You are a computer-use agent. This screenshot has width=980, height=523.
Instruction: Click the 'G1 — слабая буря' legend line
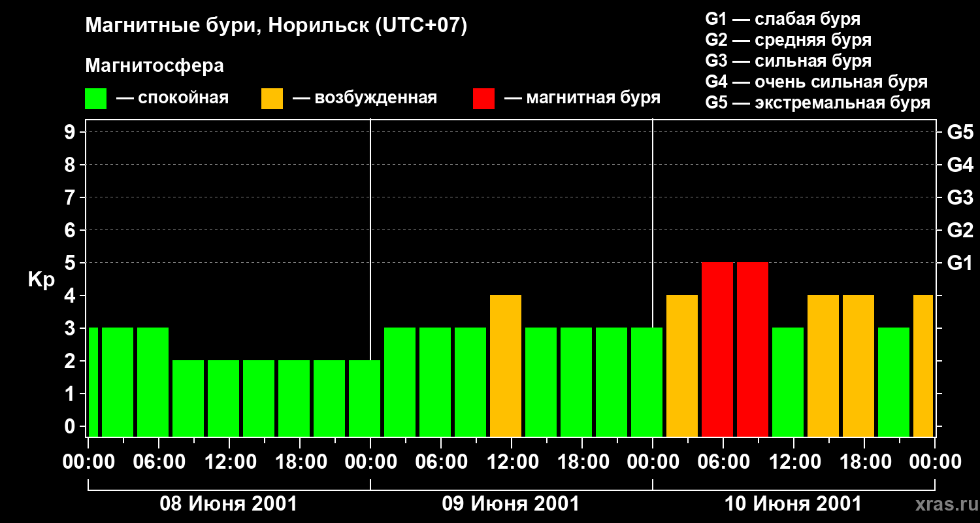pos(783,19)
